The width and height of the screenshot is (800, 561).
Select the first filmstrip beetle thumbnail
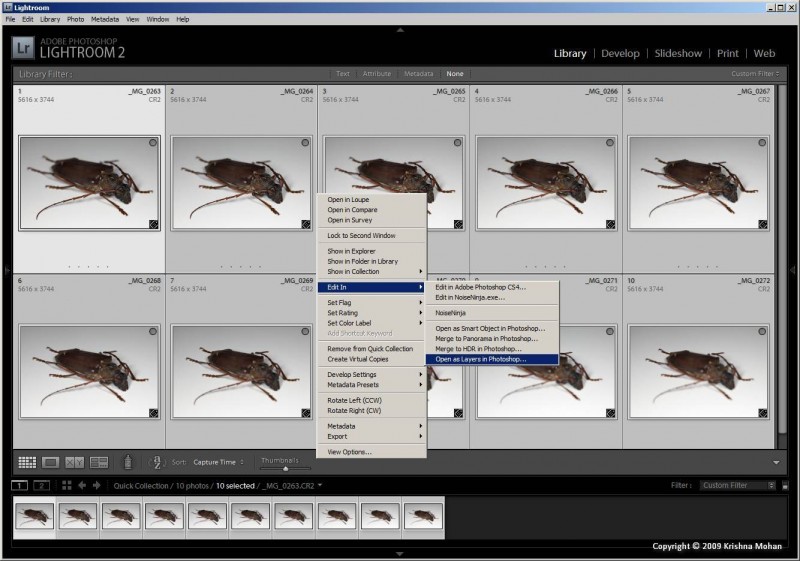[34, 517]
